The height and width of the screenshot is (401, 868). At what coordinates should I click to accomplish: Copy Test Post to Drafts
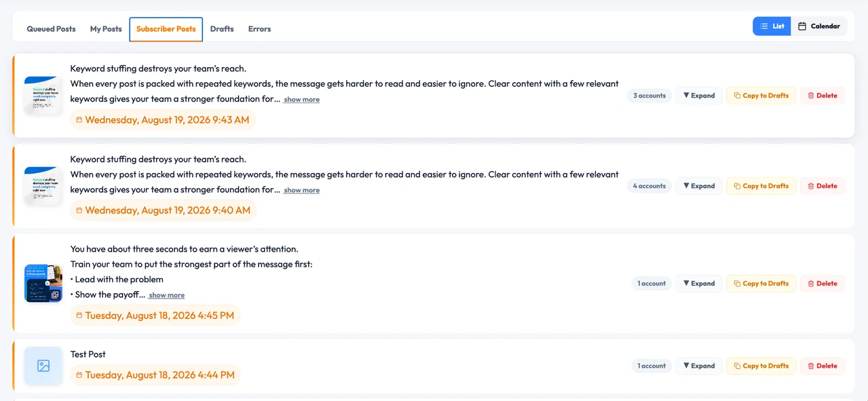[761, 366]
